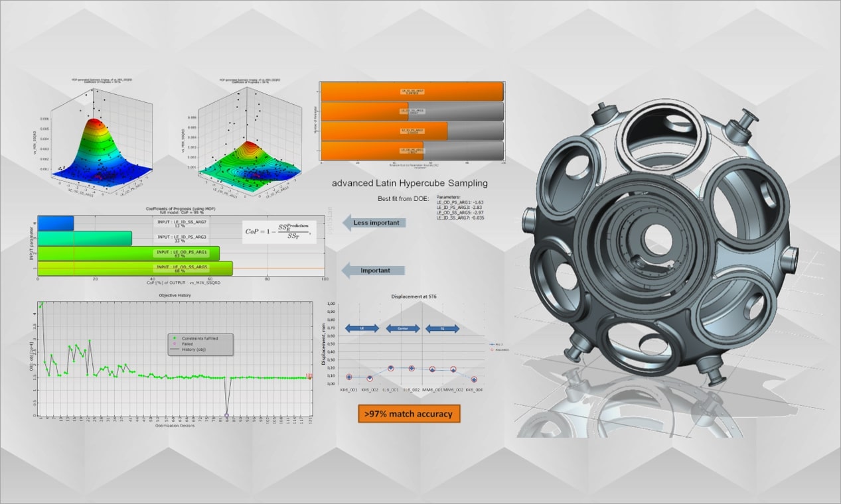841x504 pixels.
Task: Select the failed design point in Objective History
Action: (x=226, y=415)
